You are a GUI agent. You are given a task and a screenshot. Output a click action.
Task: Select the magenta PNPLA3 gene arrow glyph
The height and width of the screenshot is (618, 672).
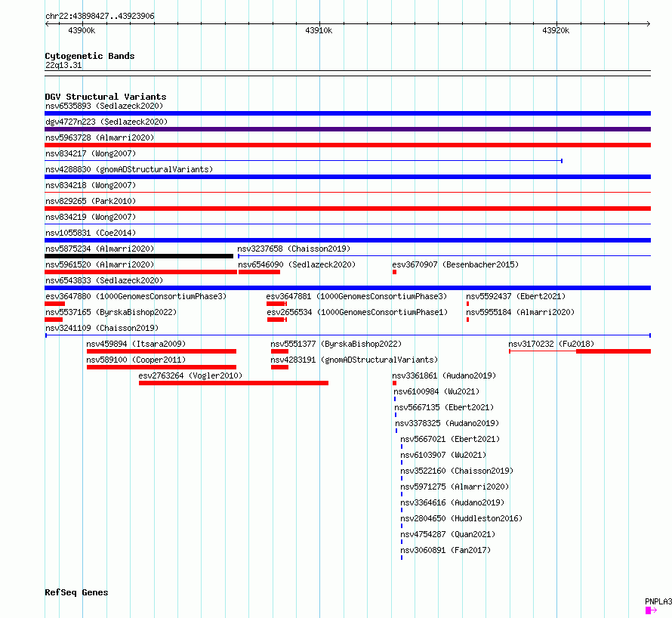(x=651, y=610)
